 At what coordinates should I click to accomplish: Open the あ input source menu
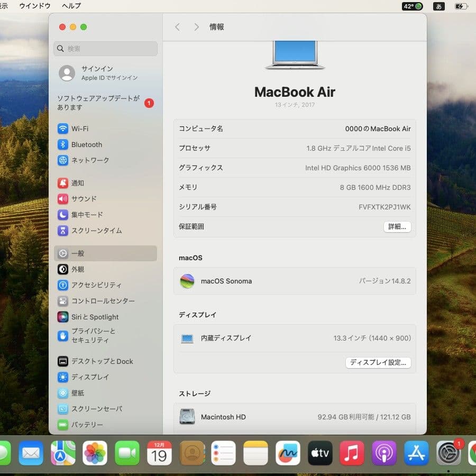(x=440, y=6)
